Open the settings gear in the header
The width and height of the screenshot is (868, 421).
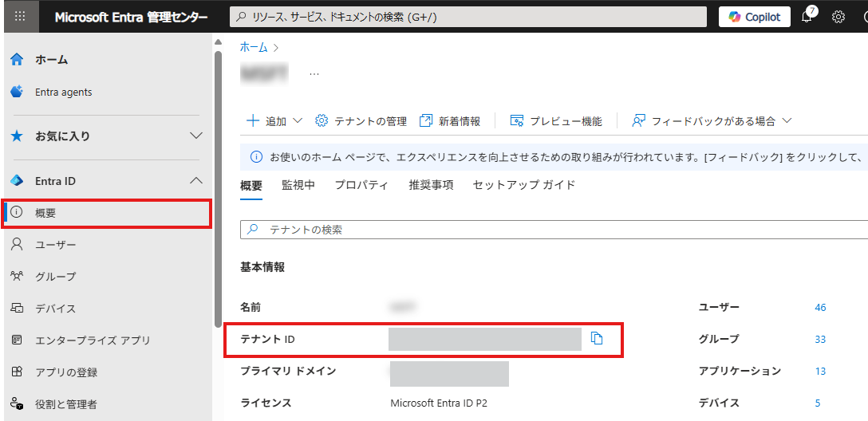838,18
